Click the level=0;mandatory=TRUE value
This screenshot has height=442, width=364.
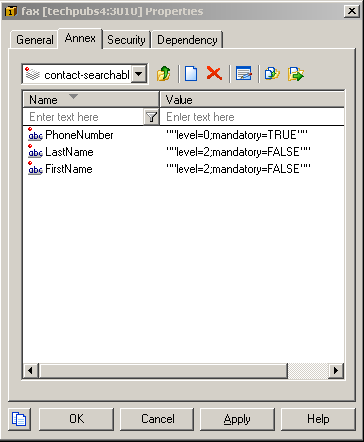(237, 135)
